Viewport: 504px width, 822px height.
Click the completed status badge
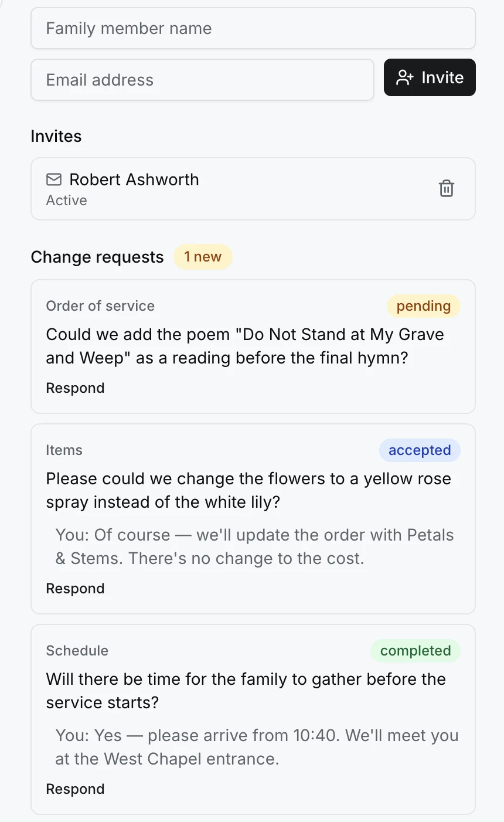416,651
